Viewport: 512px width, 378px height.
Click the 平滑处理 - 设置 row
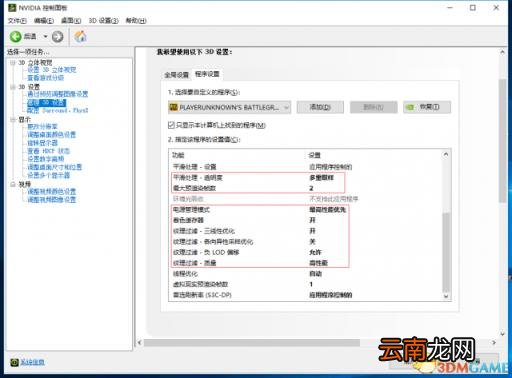coord(305,167)
